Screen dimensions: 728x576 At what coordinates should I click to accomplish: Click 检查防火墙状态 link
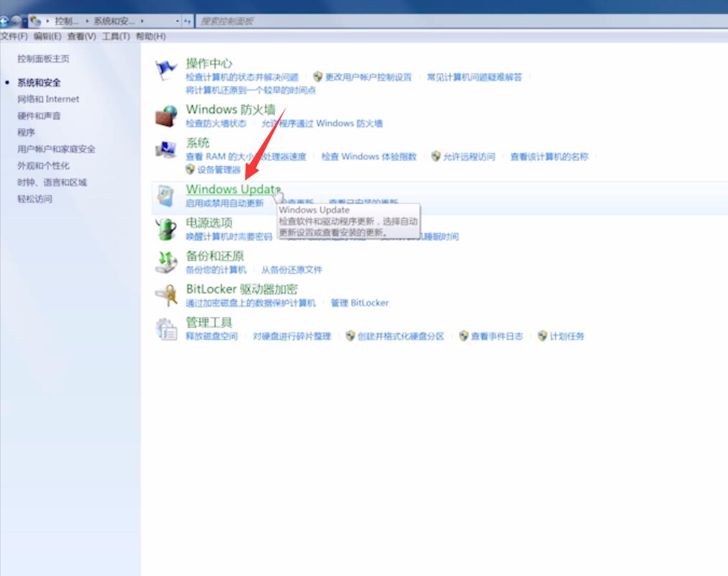tap(216, 123)
